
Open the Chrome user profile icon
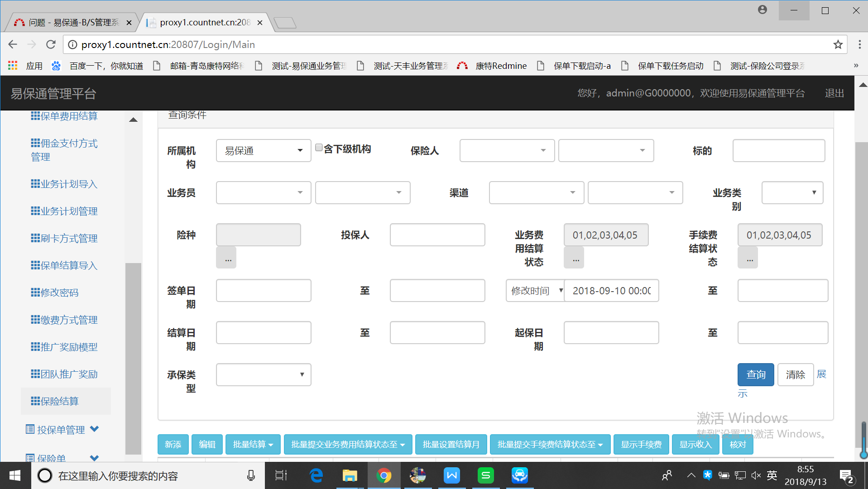pyautogui.click(x=762, y=10)
